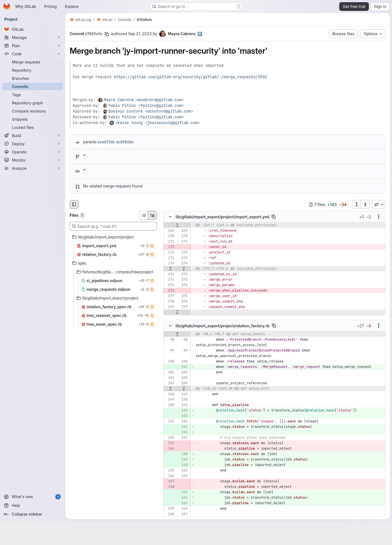Image resolution: width=392 pixels, height=545 pixels.
Task: Switch file browser to list view
Action: tap(144, 215)
